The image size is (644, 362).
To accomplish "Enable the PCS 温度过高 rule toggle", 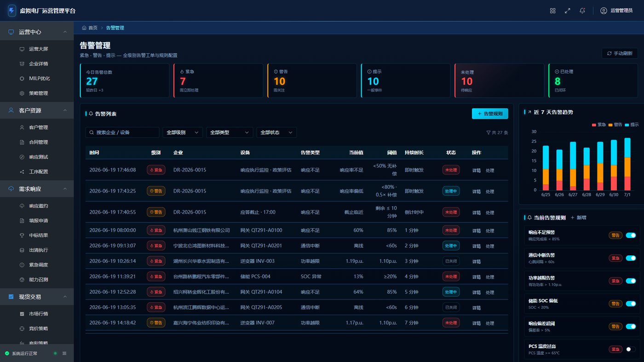I will coord(631,349).
